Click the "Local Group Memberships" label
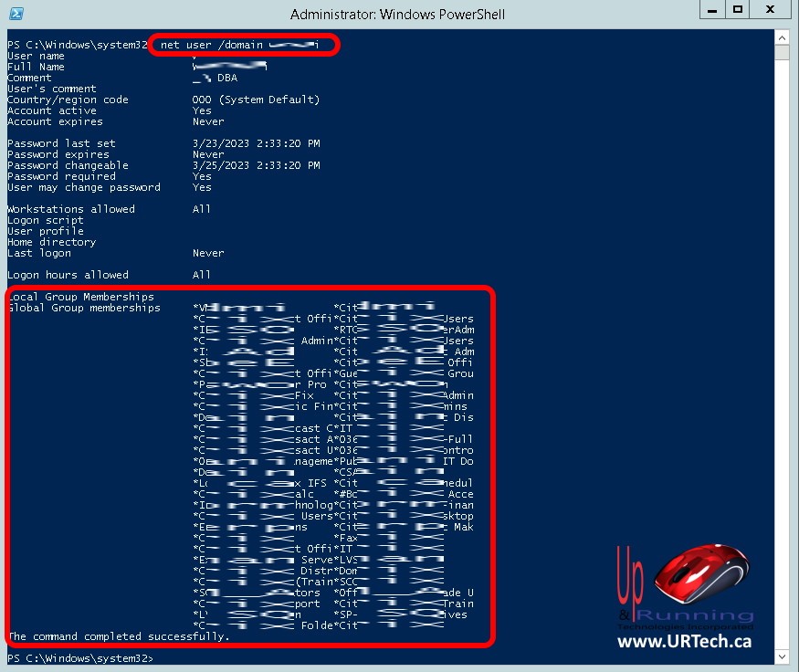Viewport: 799px width, 672px height. tap(80, 297)
